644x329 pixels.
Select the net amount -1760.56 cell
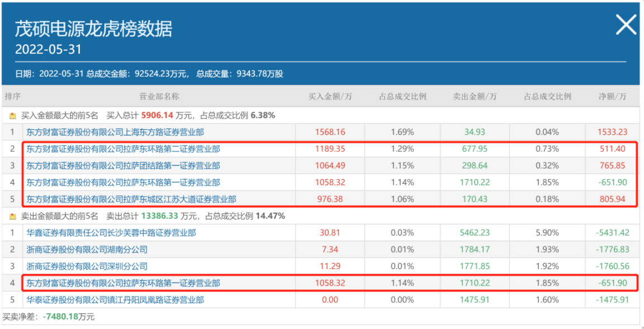[x=612, y=266]
